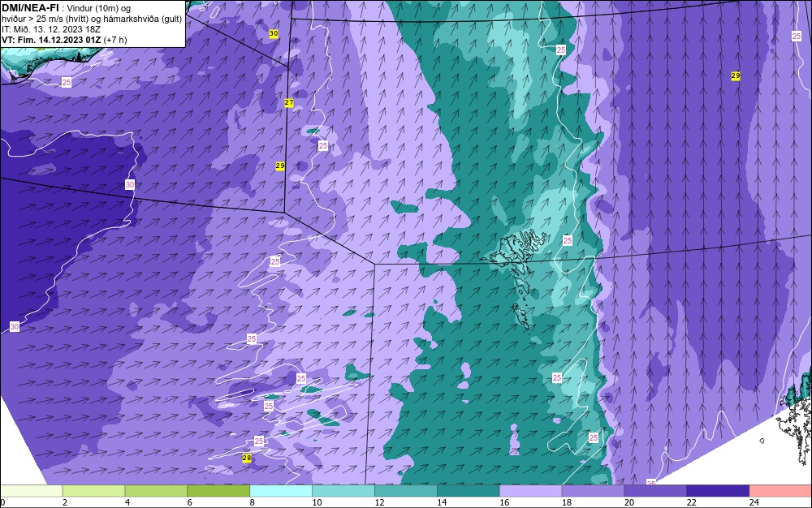Click the yellow '28' max gust label
The width and height of the screenshot is (812, 508).
coord(247,458)
